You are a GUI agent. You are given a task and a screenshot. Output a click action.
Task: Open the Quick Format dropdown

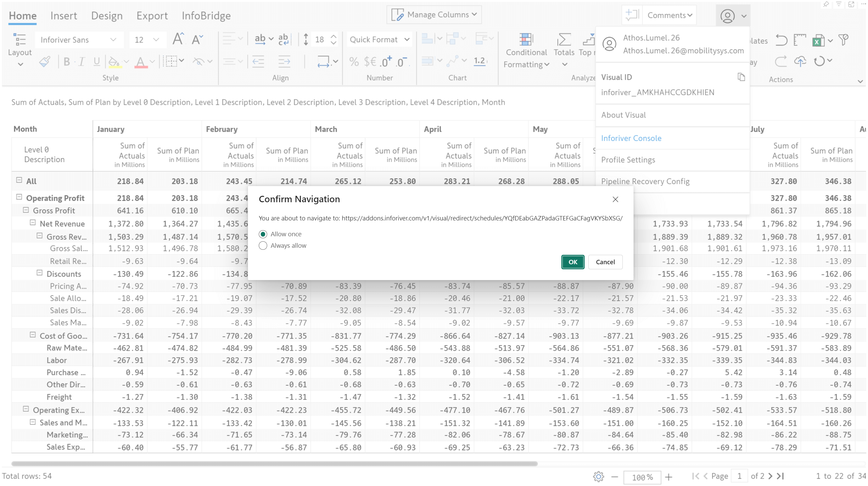click(379, 39)
